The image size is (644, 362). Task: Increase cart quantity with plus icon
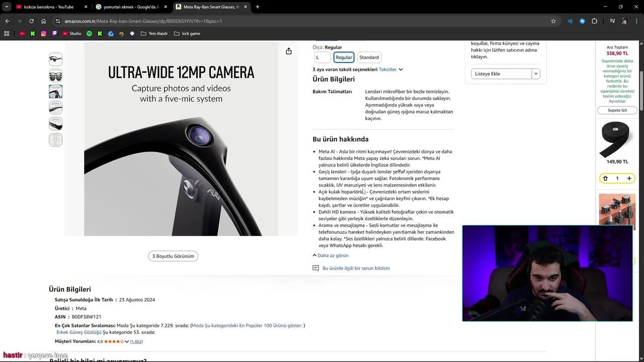(629, 178)
